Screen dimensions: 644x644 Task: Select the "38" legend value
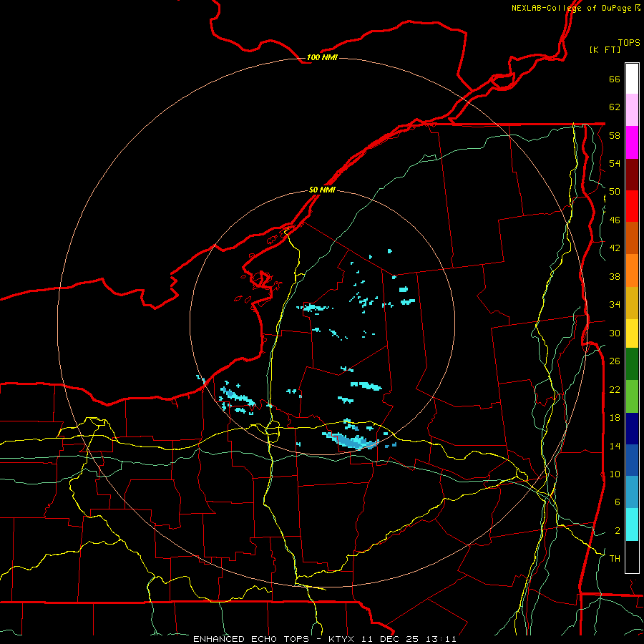coord(615,276)
